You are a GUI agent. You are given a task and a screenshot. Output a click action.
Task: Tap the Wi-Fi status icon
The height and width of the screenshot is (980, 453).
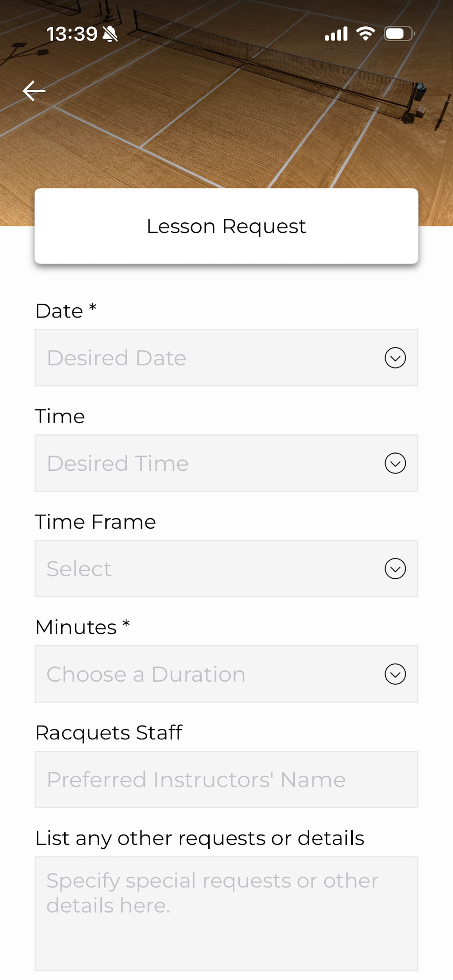[365, 34]
